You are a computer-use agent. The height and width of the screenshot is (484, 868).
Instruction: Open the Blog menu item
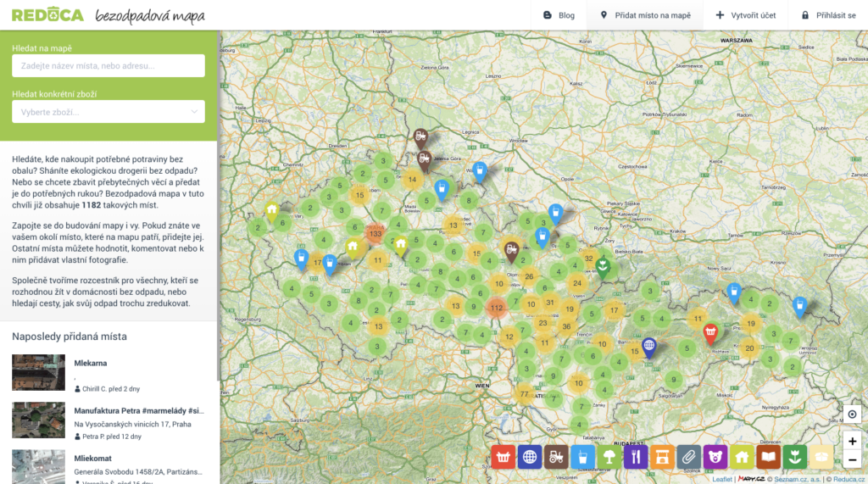click(559, 15)
